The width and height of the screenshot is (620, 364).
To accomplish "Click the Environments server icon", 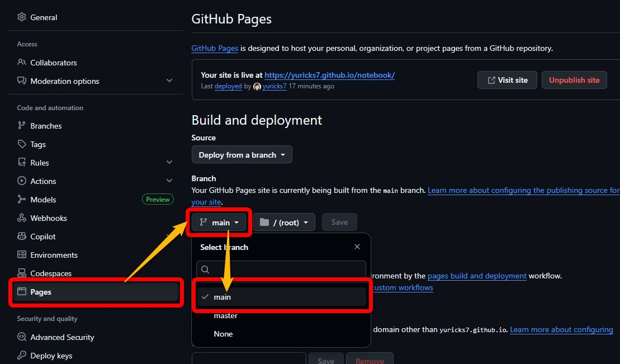I will coord(22,255).
